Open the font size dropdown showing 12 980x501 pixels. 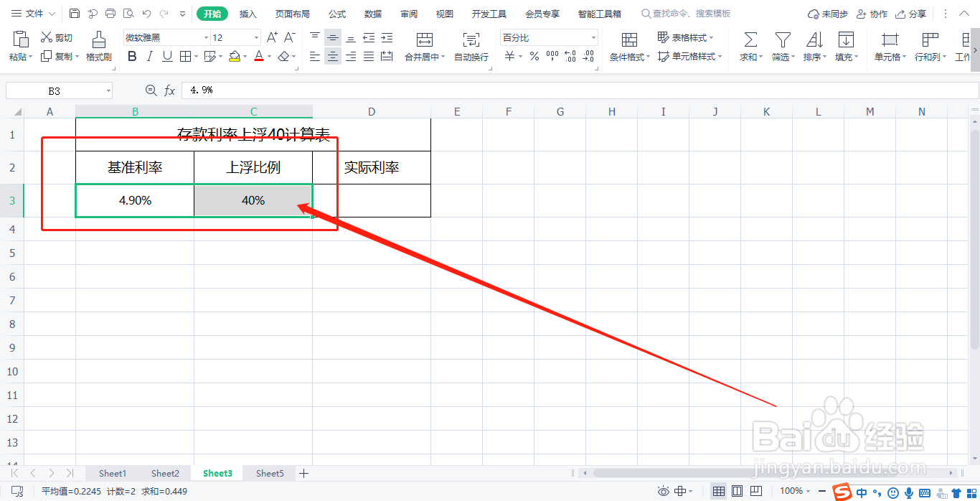point(242,36)
